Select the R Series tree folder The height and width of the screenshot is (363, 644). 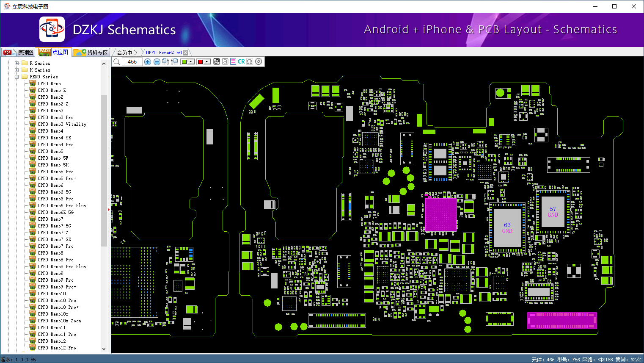coord(40,63)
